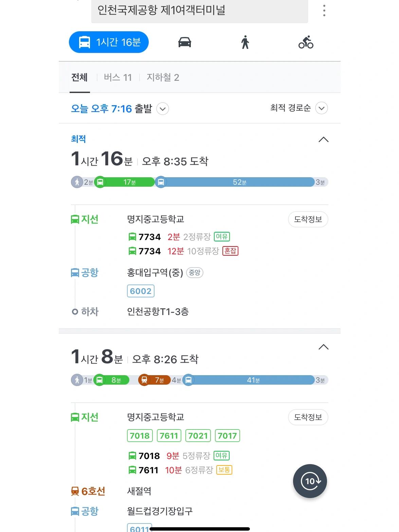
Task: Tap the 인천국제공항 제1여객터미널 destination field
Action: tap(200, 11)
